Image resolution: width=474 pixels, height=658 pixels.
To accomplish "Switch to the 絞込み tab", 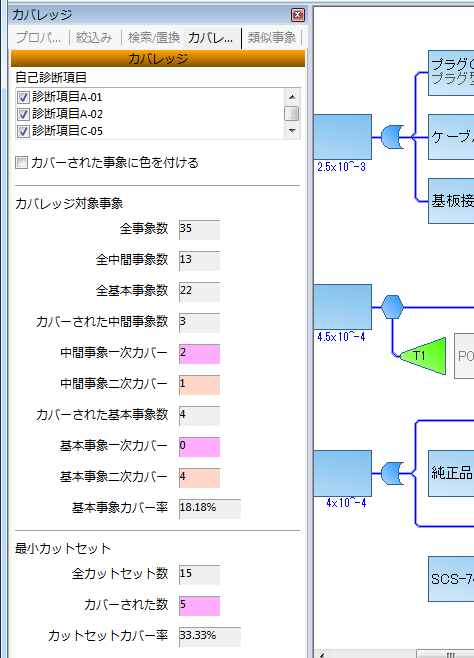I will tap(94, 38).
